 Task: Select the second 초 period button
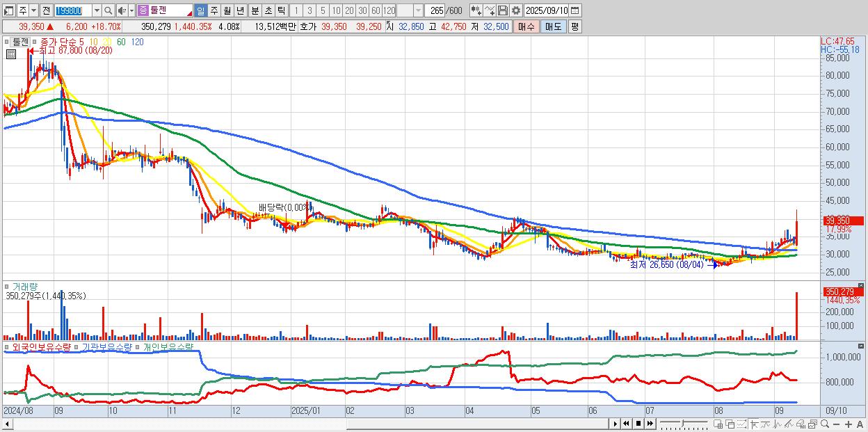[x=268, y=10]
